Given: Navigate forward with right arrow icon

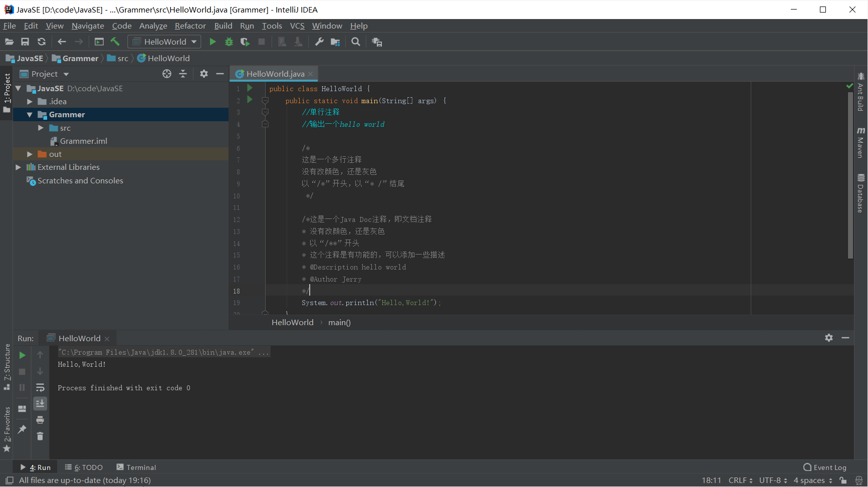Looking at the screenshot, I should pos(79,42).
